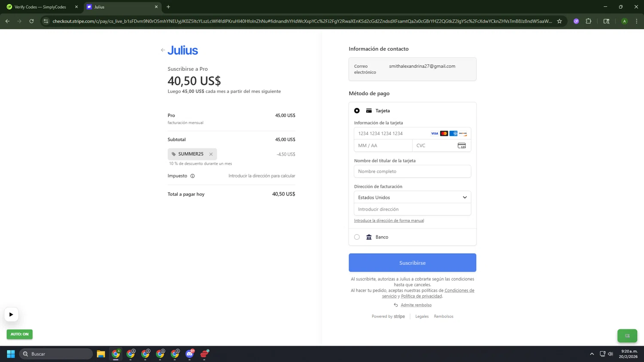Click the CVC input field

(441, 145)
